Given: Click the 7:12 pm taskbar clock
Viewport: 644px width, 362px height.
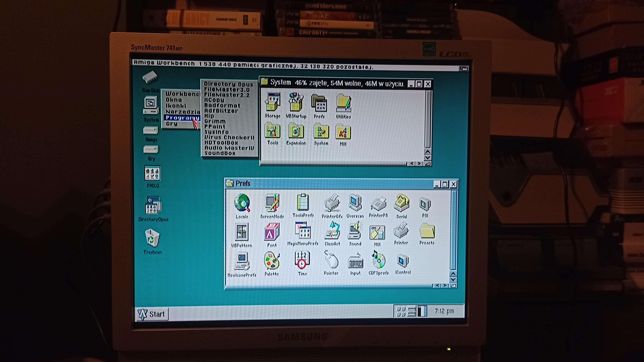Looking at the screenshot, I should (x=444, y=311).
